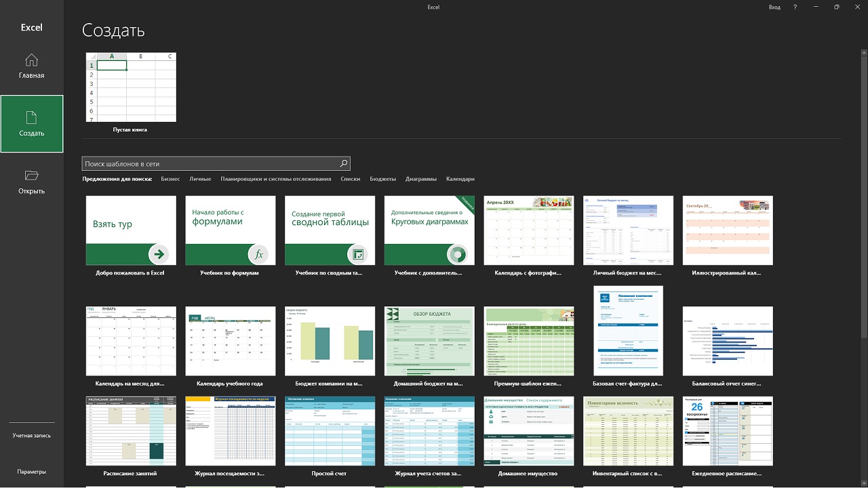This screenshot has width=868, height=488.
Task: Select the Бюджеты search suggestion
Action: (x=382, y=179)
